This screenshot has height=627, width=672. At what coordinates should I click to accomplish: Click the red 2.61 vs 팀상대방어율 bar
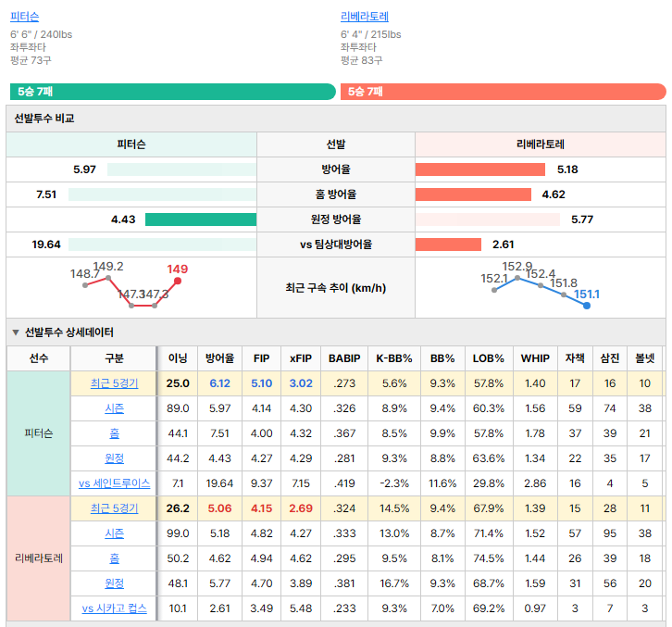click(448, 245)
